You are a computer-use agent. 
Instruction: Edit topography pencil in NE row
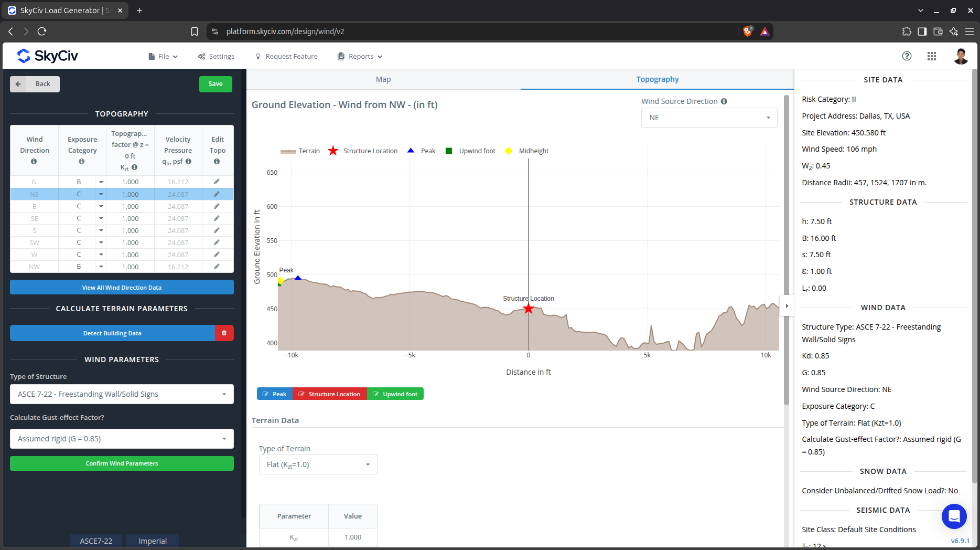(x=217, y=194)
